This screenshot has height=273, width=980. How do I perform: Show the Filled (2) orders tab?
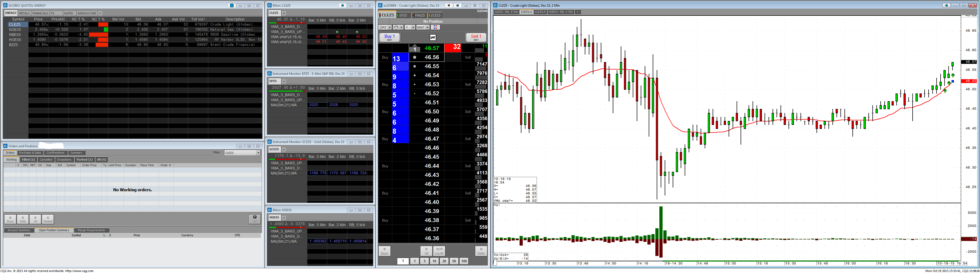(x=28, y=160)
